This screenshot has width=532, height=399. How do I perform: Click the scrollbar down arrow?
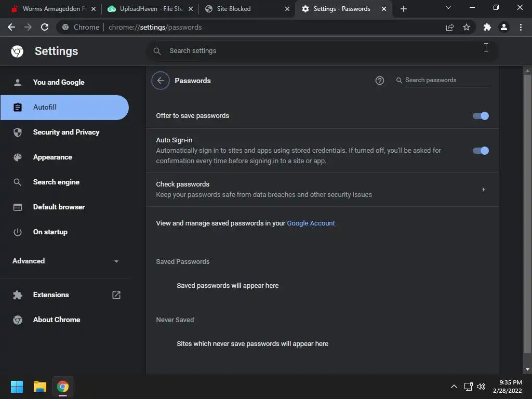point(527,369)
